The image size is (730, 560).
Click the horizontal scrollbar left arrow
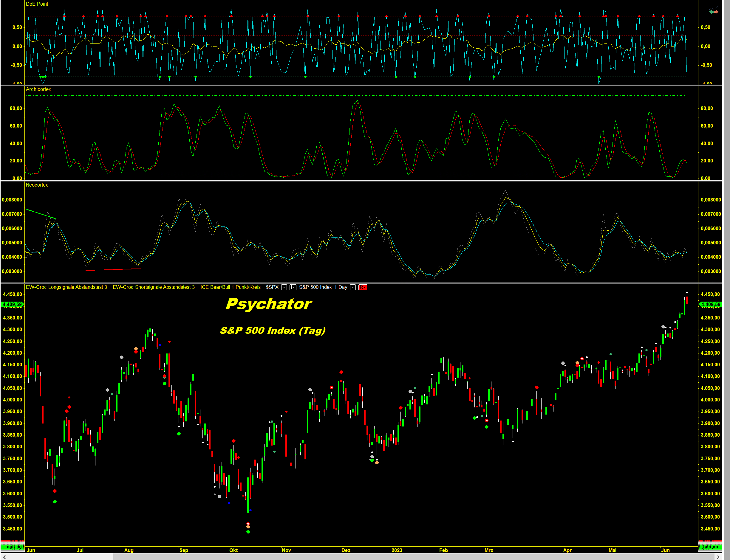pyautogui.click(x=4, y=557)
